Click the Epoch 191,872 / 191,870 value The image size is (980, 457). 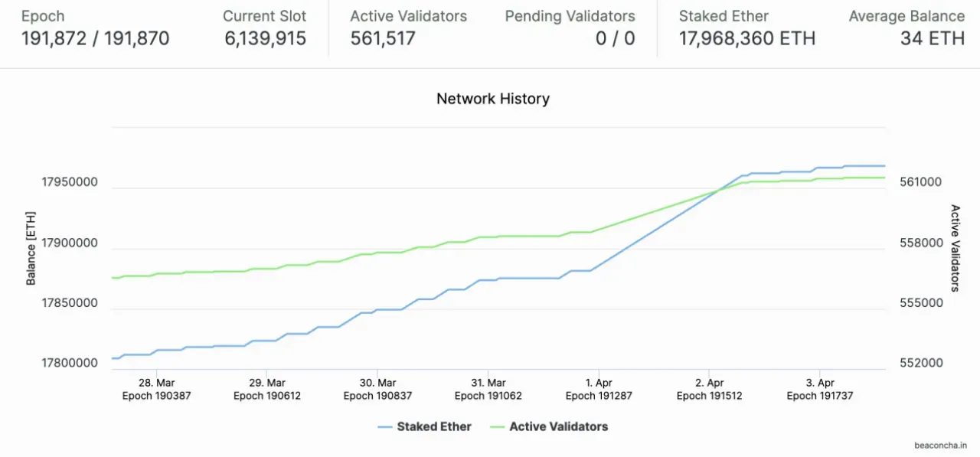[96, 38]
